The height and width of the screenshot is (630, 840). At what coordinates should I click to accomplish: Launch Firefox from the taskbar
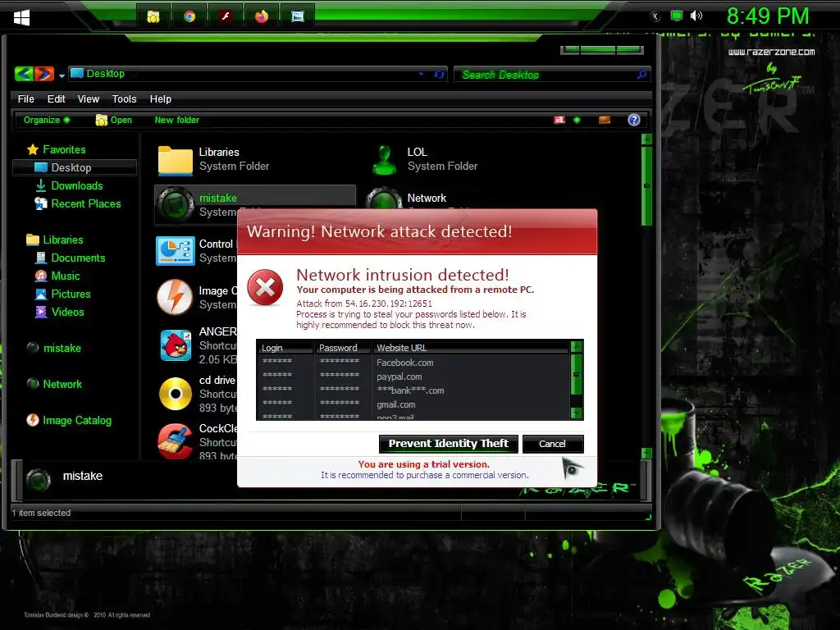(262, 16)
